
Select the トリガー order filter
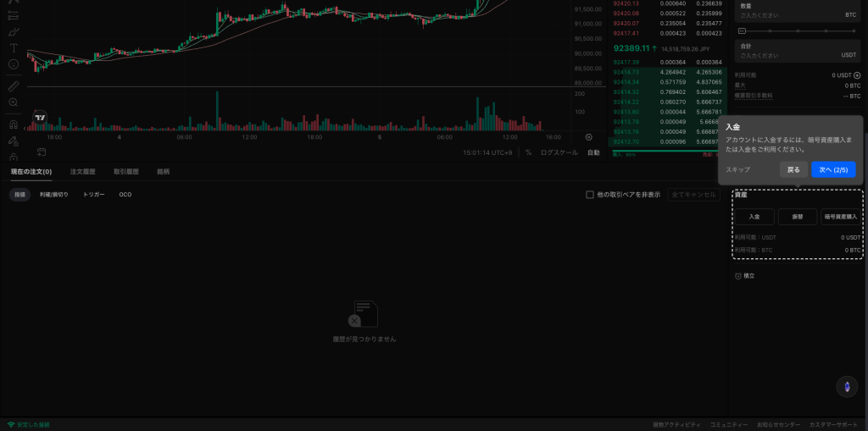pyautogui.click(x=93, y=195)
